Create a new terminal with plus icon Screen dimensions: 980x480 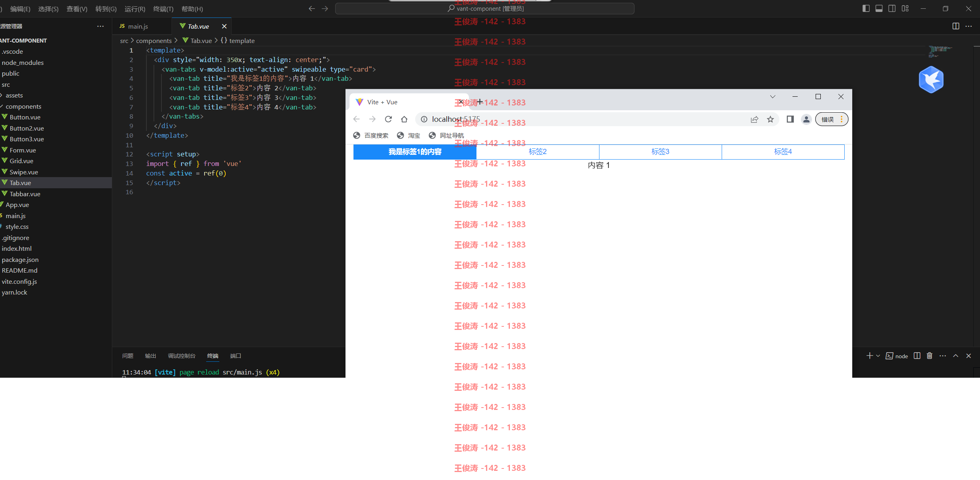(869, 356)
